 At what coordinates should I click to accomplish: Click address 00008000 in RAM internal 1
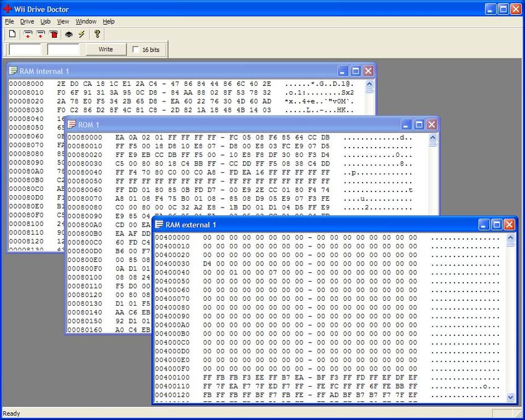point(26,84)
